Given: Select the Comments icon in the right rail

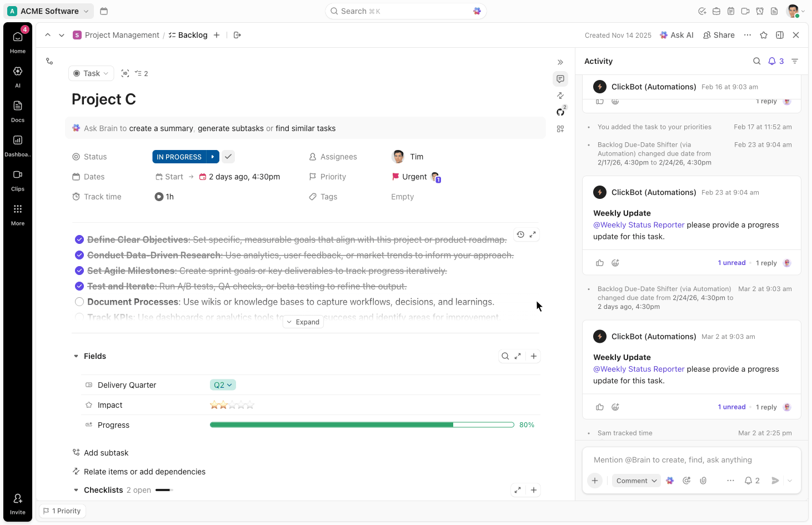Looking at the screenshot, I should click(560, 79).
